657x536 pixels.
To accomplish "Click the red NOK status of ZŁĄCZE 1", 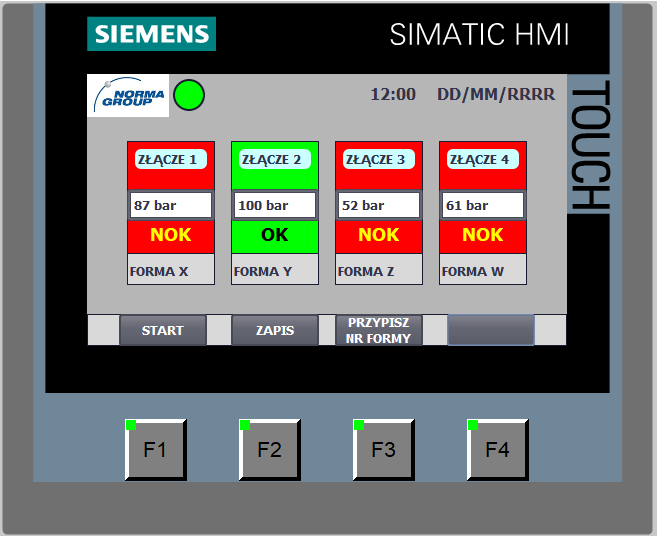I will [x=170, y=236].
